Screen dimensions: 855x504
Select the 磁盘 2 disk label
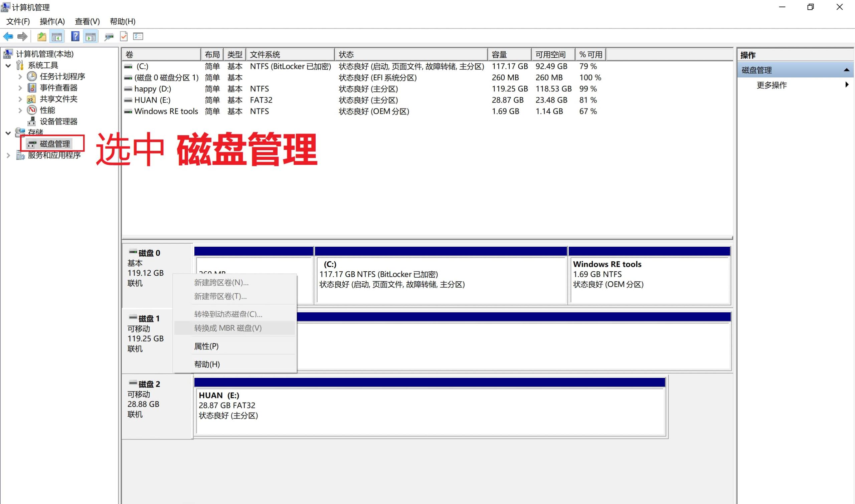pos(149,384)
